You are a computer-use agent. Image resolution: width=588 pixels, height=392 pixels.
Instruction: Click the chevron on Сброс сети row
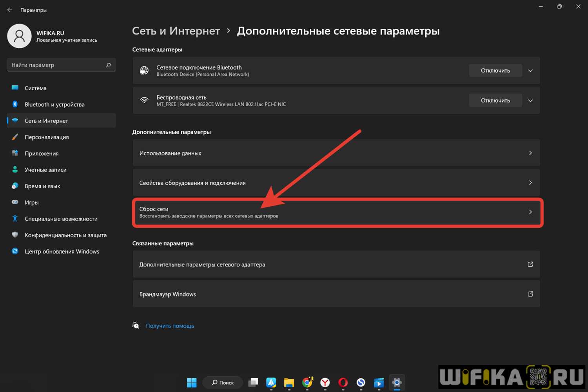click(530, 212)
